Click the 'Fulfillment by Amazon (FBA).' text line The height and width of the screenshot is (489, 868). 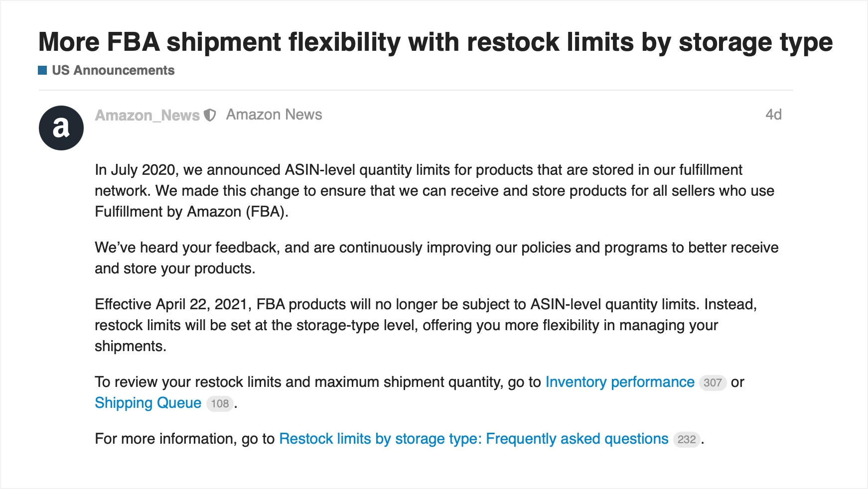(192, 212)
